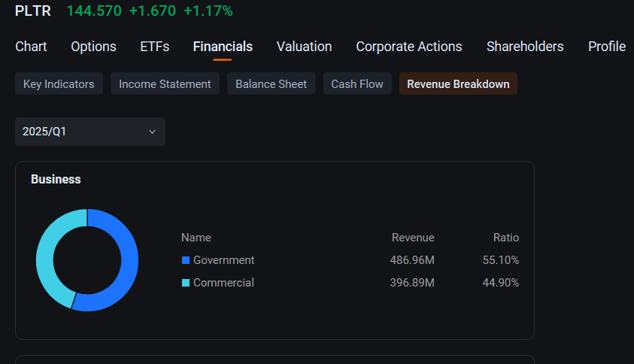Click the 144.570 price value
The width and height of the screenshot is (634, 364).
94,11
